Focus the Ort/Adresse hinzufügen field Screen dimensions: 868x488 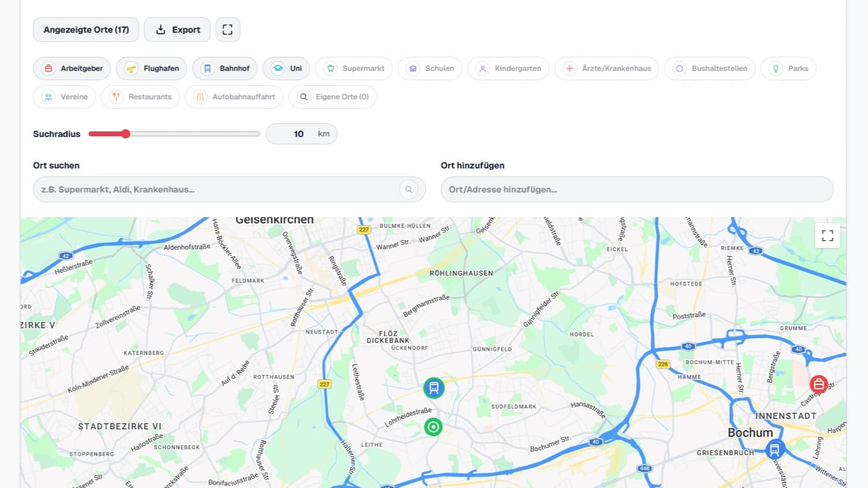[x=637, y=189]
